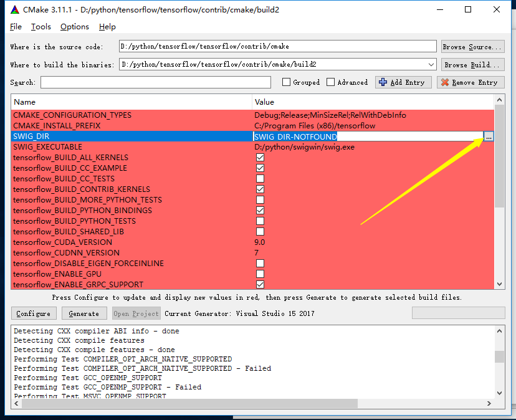Click the red X Remove Entry button
This screenshot has height=420, width=516.
click(470, 82)
